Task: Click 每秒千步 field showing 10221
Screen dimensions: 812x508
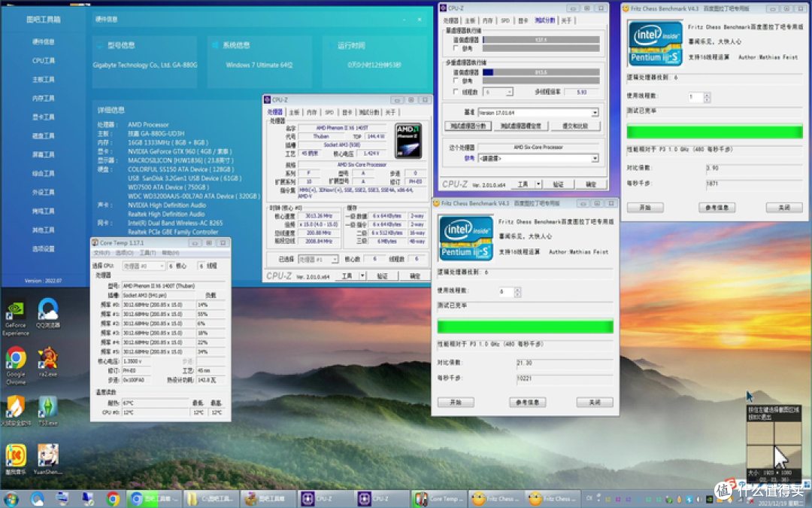Action: point(565,379)
